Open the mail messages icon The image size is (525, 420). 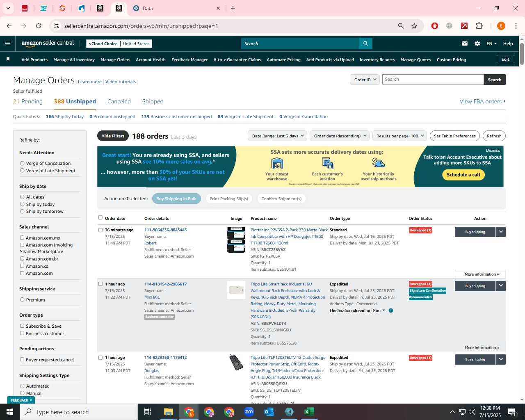pyautogui.click(x=465, y=43)
